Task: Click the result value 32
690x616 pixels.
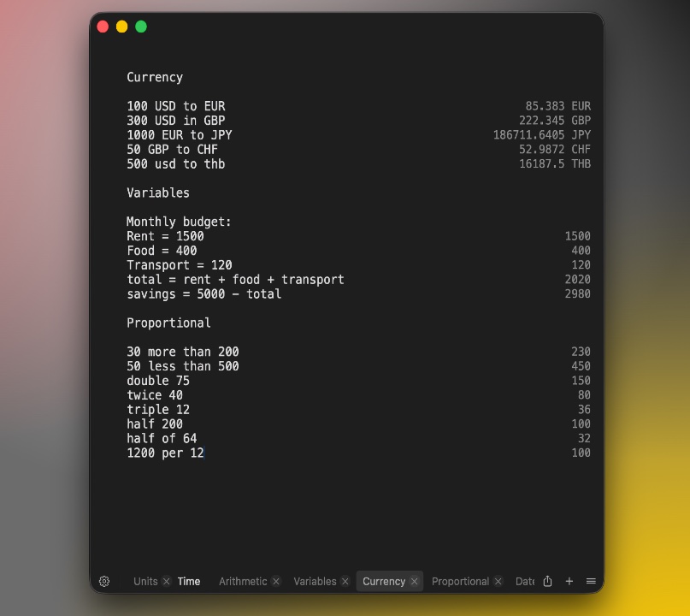Action: pos(584,439)
